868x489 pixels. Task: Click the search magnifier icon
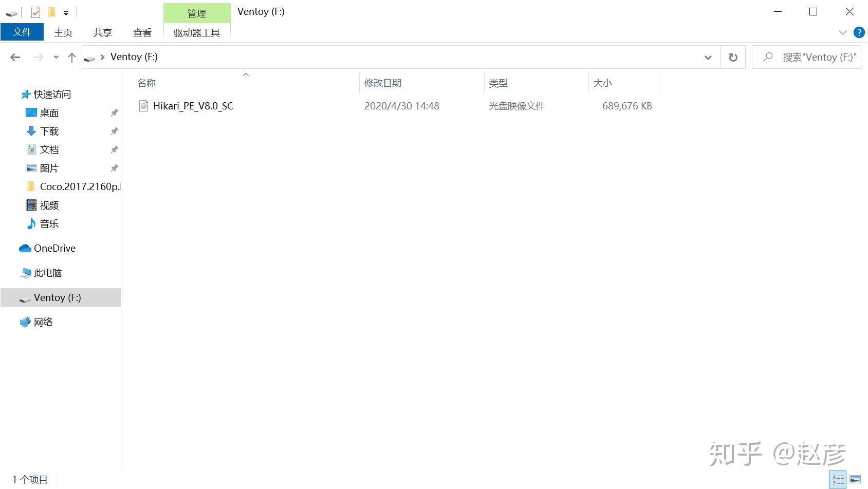(768, 57)
